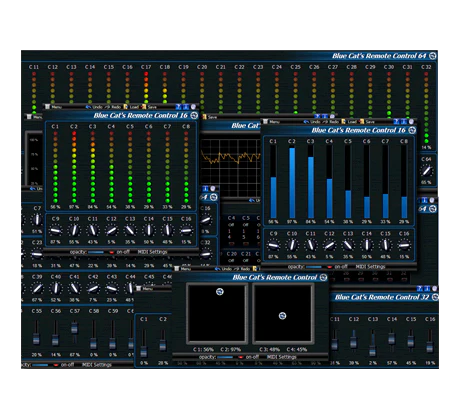460x416 pixels.
Task: Undo in left Remote Control 16 window
Action: click(94, 107)
